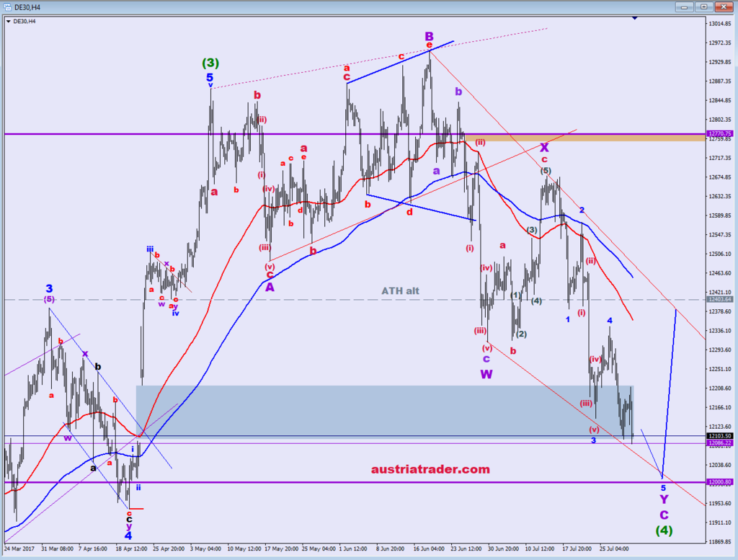Select the large purple Y wave label
Screen dimensions: 738x560
pyautogui.click(x=664, y=499)
